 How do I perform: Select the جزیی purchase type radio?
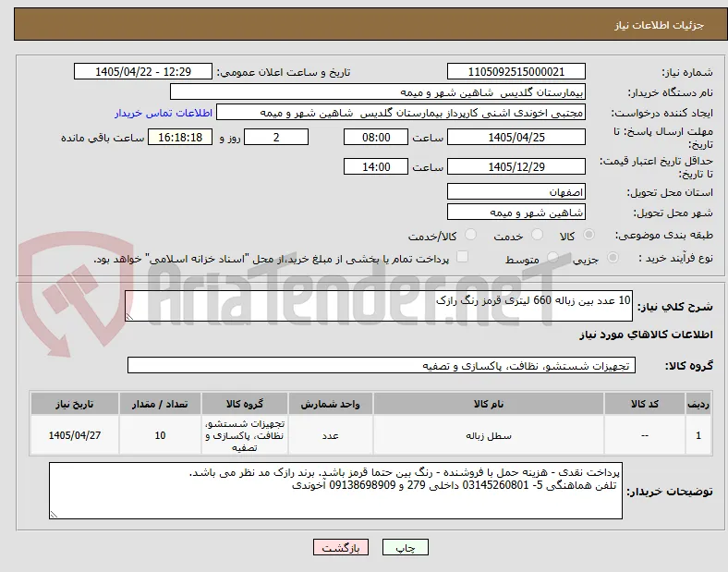[x=613, y=258]
